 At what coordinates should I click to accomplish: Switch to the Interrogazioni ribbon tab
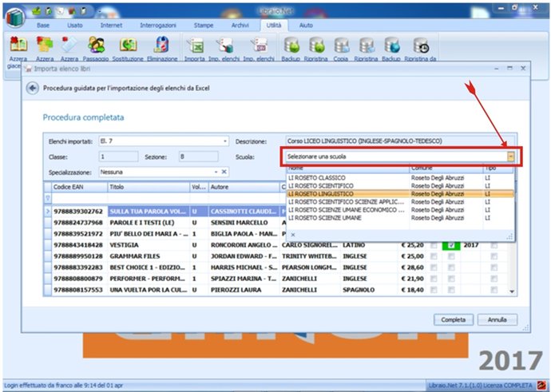(x=158, y=26)
